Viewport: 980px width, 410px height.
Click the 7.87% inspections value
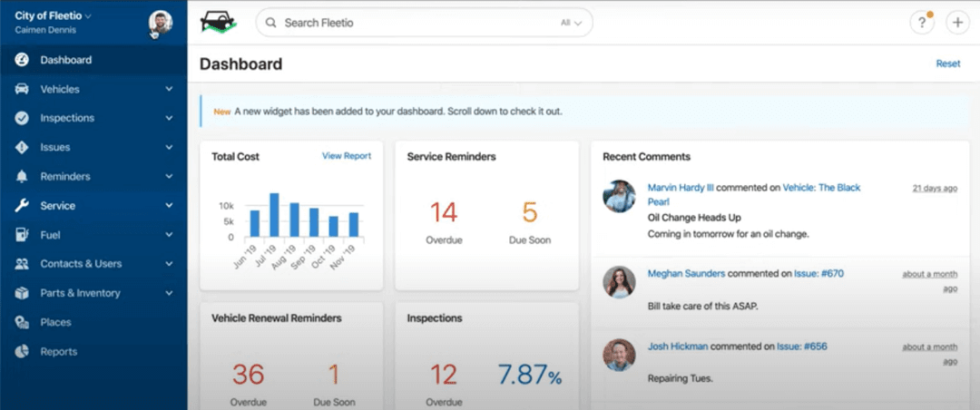coord(530,376)
